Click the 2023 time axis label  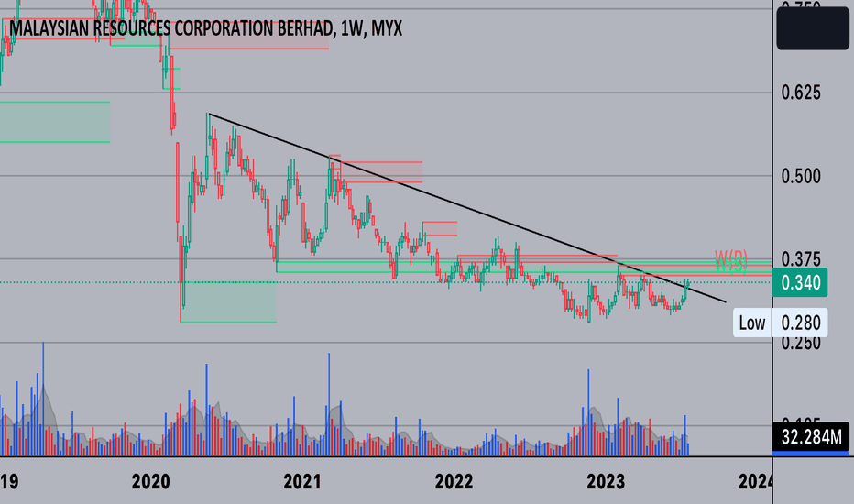click(605, 482)
